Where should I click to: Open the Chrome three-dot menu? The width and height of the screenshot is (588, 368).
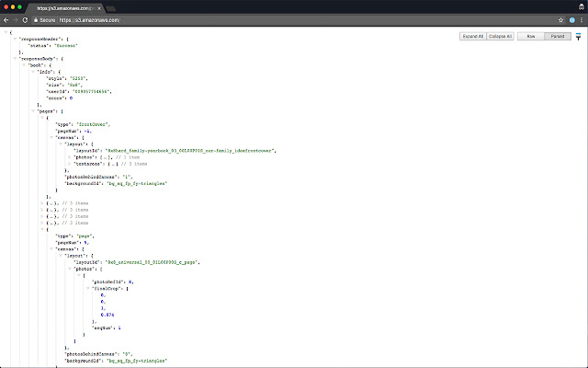tap(581, 19)
